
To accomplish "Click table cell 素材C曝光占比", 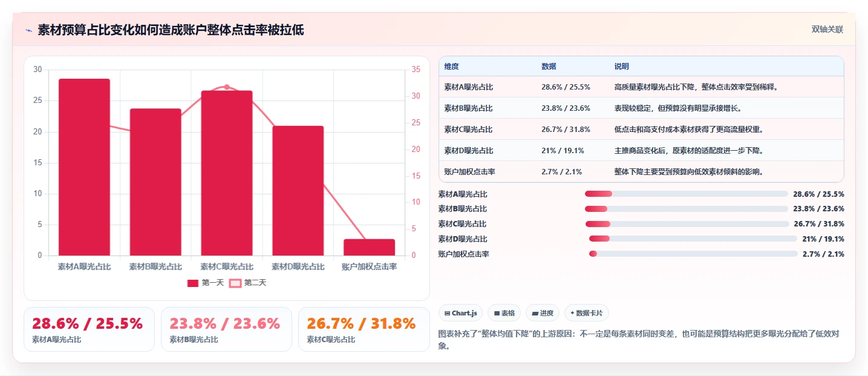I will (468, 130).
